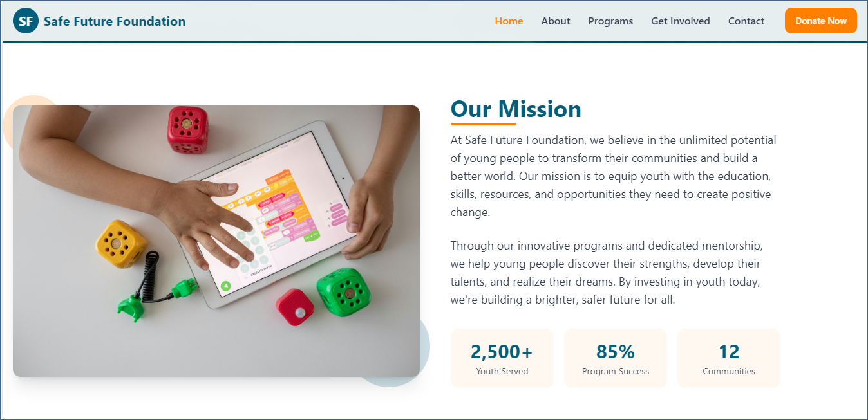Screen dimensions: 868x420
Task: Click the orange underline beneath Our Mission
Action: click(x=483, y=124)
